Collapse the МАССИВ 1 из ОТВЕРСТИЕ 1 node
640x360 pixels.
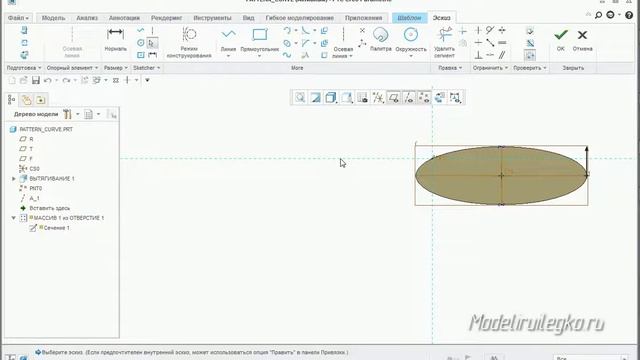14,218
